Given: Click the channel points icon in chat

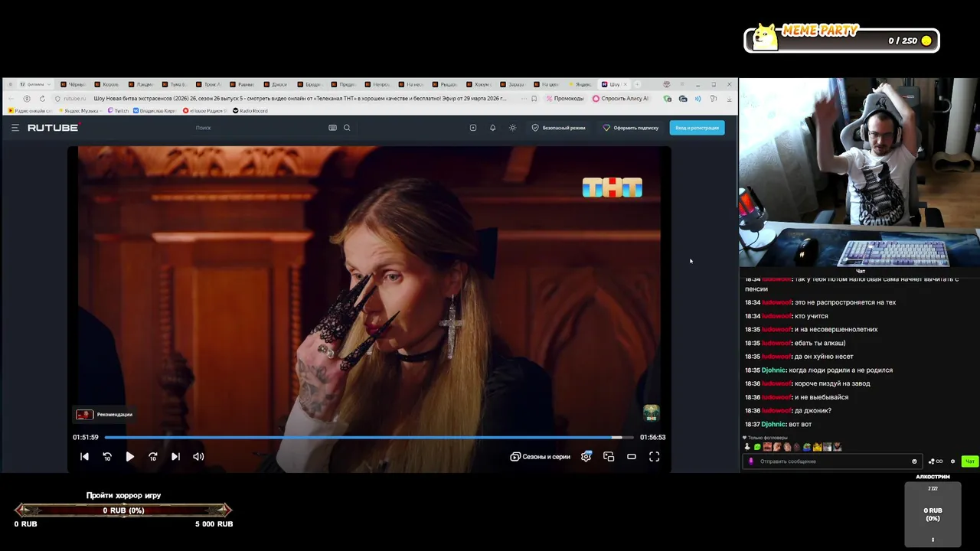Looking at the screenshot, I should click(x=936, y=461).
